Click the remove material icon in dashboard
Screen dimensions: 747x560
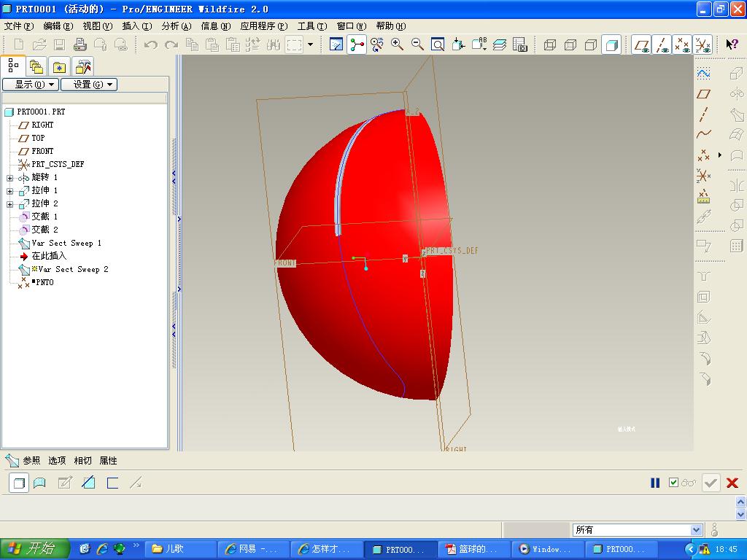88,483
